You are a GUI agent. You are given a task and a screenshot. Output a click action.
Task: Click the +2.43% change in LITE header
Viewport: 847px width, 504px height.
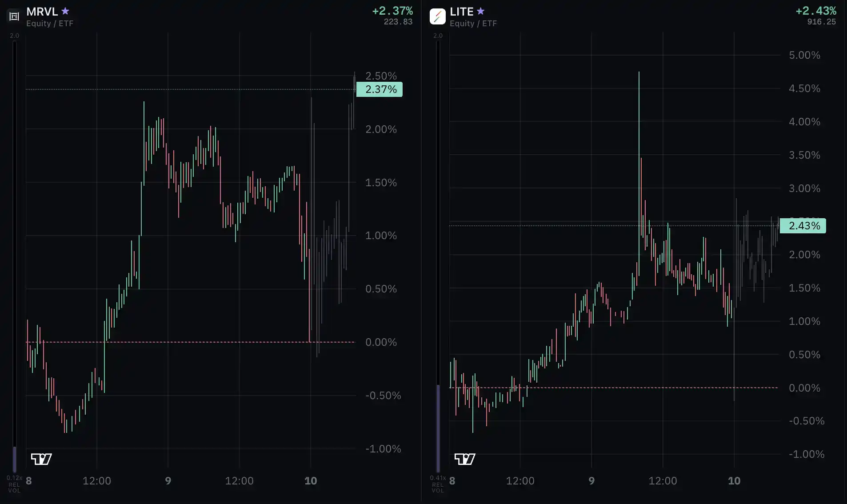pos(816,11)
